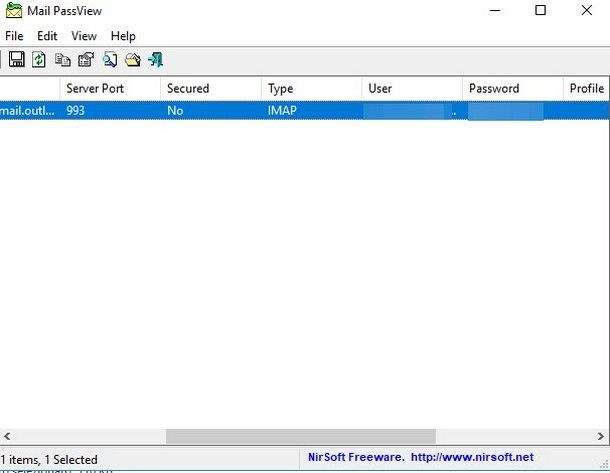Click the blurred User cell
This screenshot has height=473, width=610.
[410, 111]
